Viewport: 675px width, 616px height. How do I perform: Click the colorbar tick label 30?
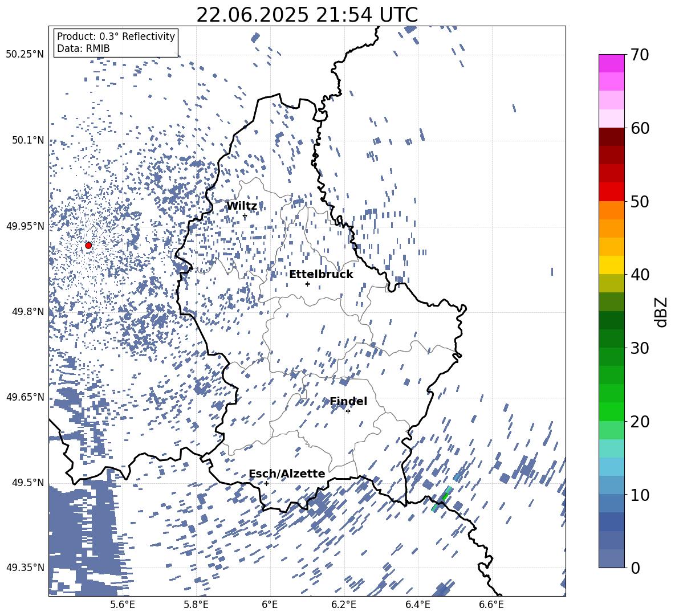coord(640,348)
